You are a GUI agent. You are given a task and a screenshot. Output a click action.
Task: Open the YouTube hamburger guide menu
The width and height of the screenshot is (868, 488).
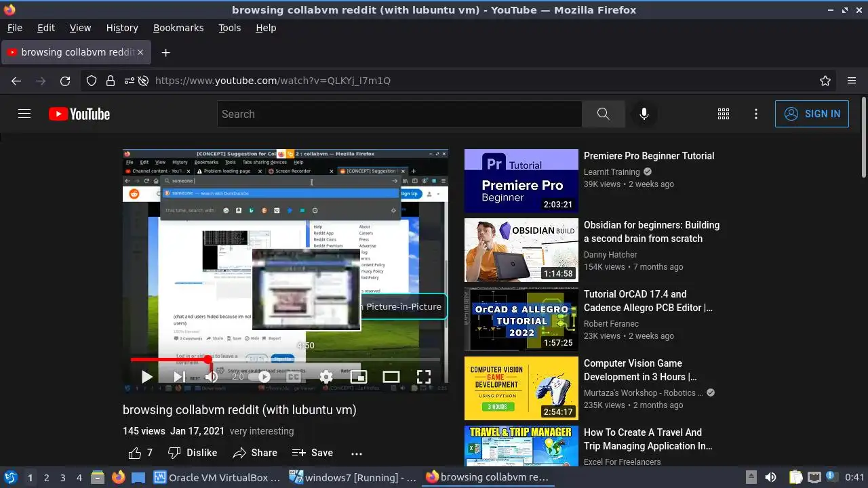pos(24,114)
